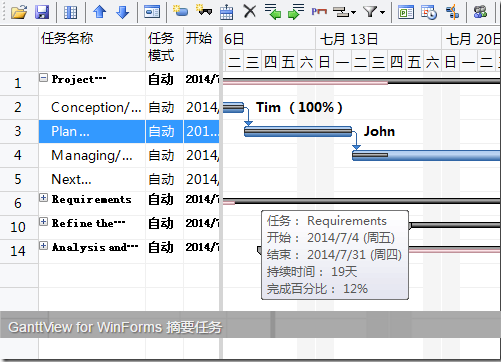Viewport: 501px width, 362px height.
Task: Indent task with green right arrow
Action: pos(296,12)
